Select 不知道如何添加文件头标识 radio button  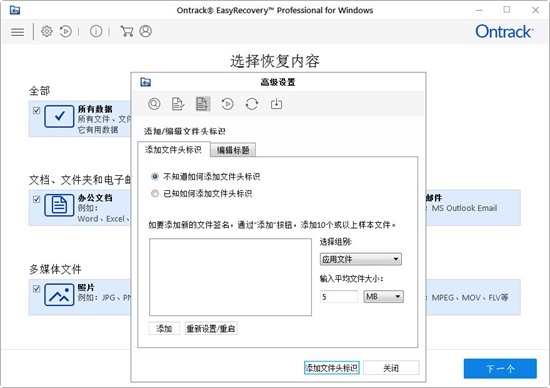coord(155,176)
